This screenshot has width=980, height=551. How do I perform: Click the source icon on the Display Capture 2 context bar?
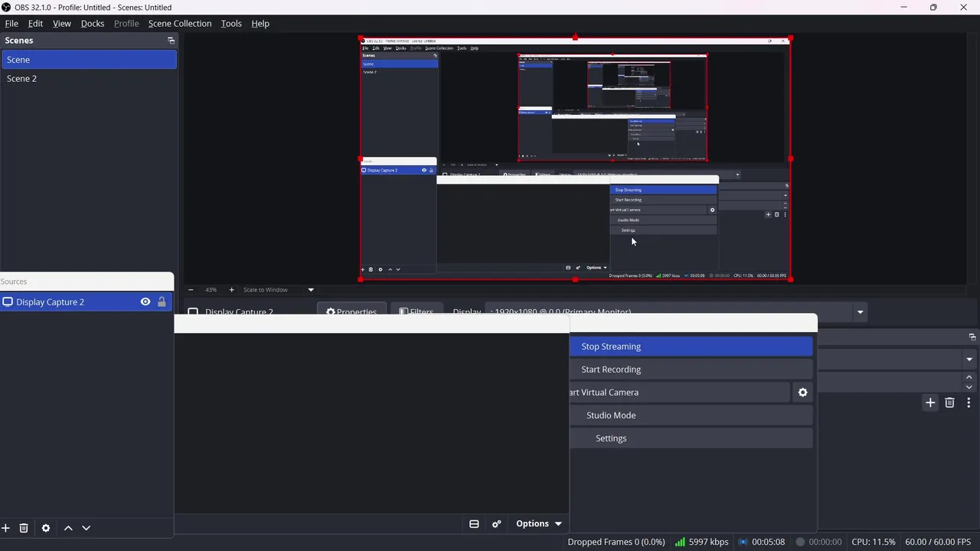pyautogui.click(x=193, y=312)
